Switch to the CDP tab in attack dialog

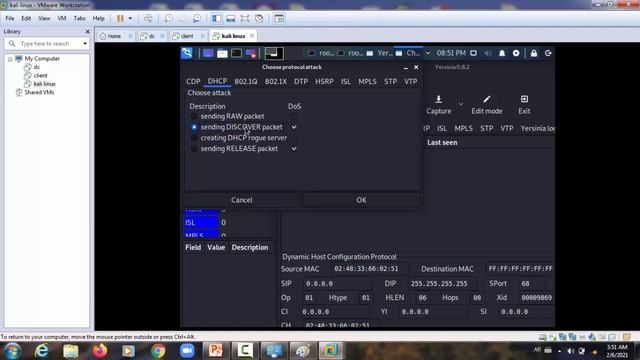[193, 81]
